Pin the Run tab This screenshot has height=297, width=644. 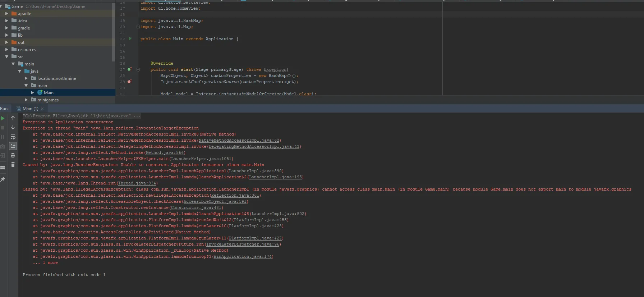pyautogui.click(x=3, y=179)
